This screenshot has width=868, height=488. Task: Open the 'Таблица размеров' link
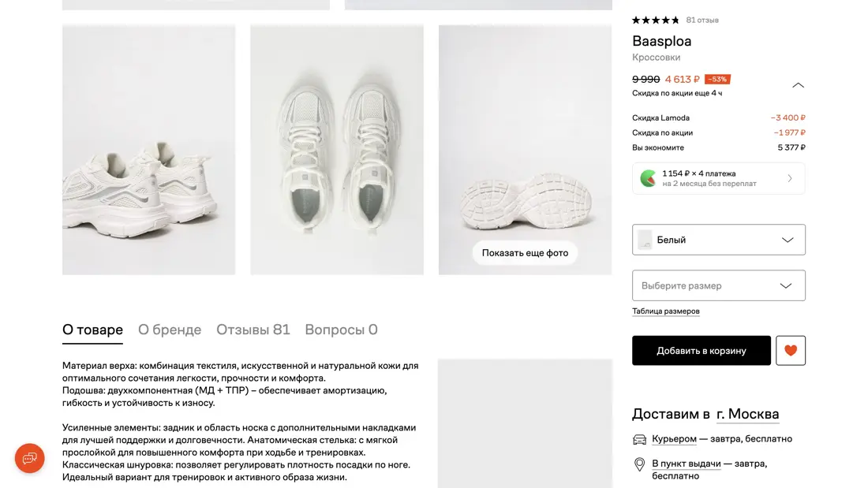tap(664, 311)
